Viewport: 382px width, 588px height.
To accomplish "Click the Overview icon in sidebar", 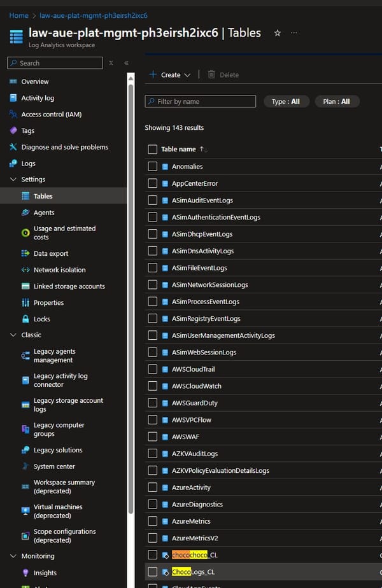I will pyautogui.click(x=13, y=81).
